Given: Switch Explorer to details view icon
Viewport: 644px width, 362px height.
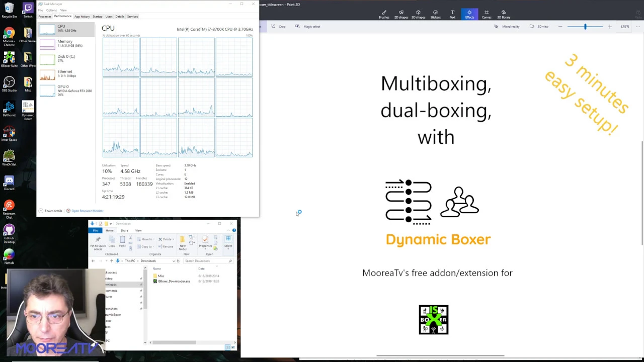Looking at the screenshot, I should point(227,347).
